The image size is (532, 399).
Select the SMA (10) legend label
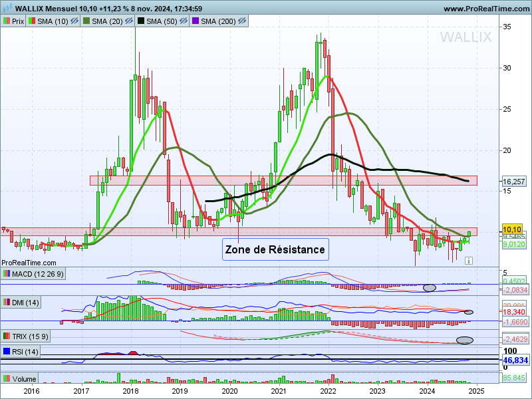[53, 21]
